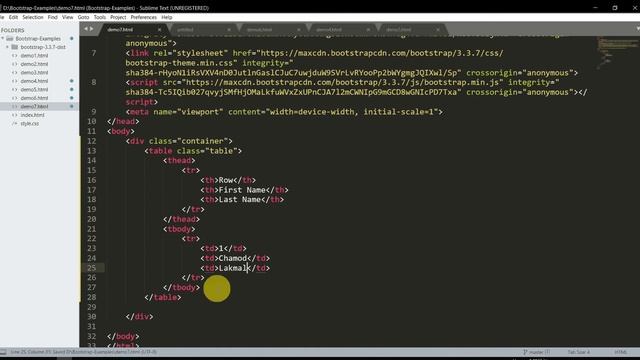Click the code file icon beside demo5.html
Image resolution: width=640 pixels, height=360 pixels.
[x=15, y=89]
